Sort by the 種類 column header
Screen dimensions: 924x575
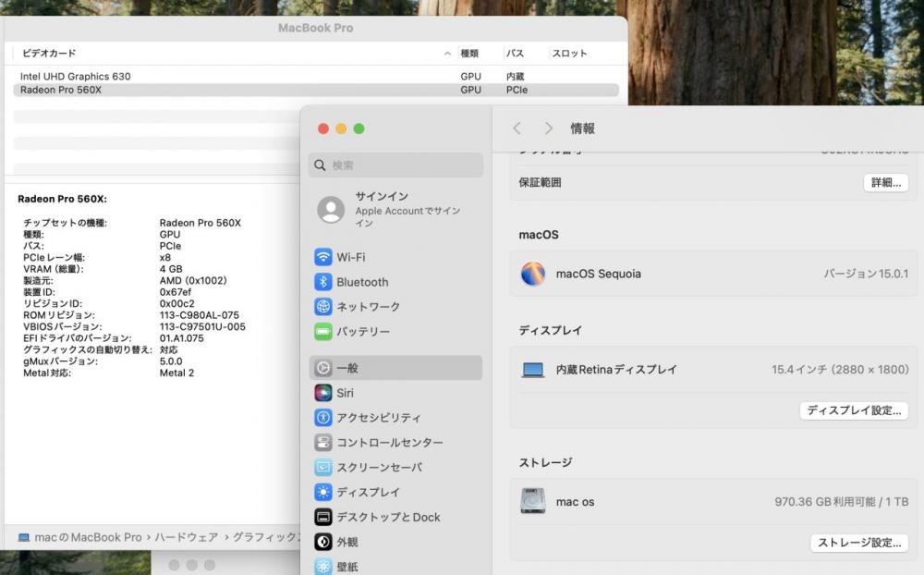(469, 54)
